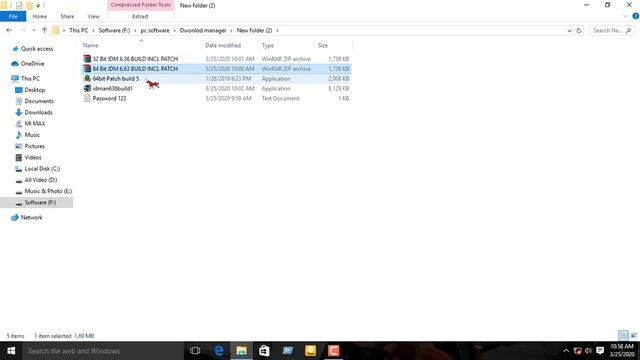Open OneDrive in navigation pane

(x=32, y=64)
